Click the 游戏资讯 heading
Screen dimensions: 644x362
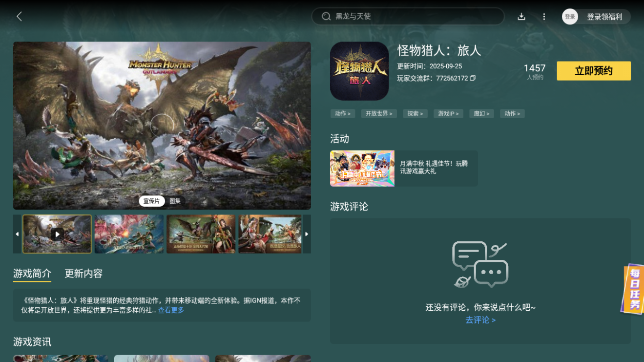click(x=32, y=342)
